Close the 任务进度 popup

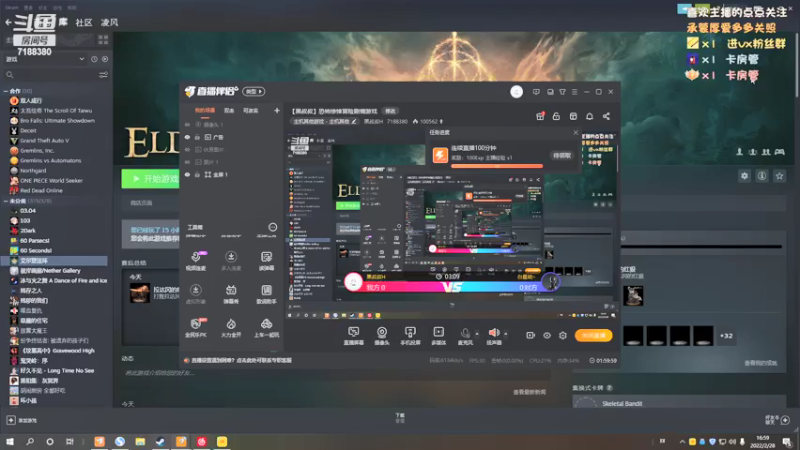coord(576,132)
